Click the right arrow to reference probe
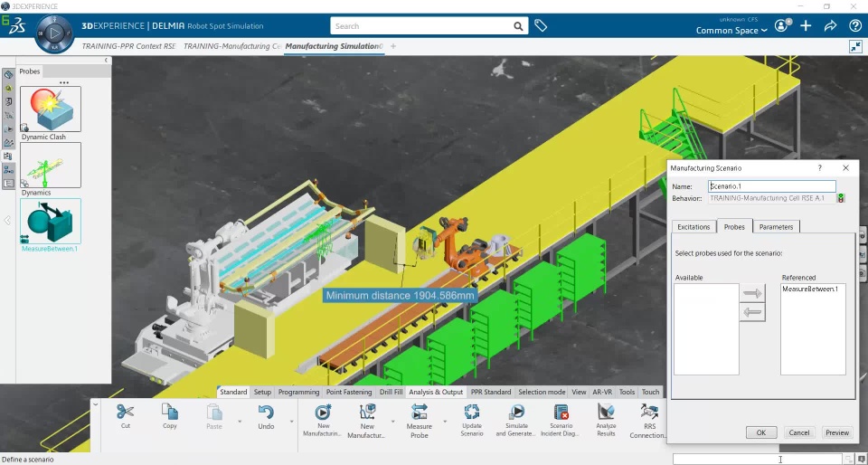The width and height of the screenshot is (868, 465). [x=753, y=293]
